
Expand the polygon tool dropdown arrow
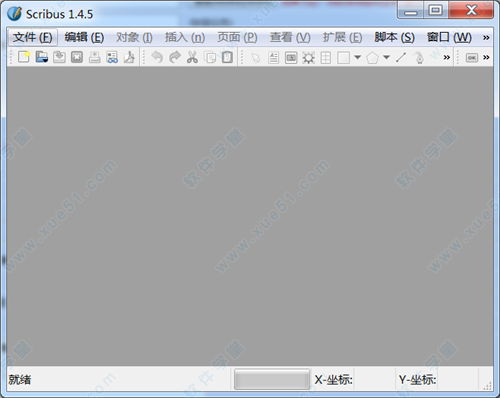click(x=386, y=57)
